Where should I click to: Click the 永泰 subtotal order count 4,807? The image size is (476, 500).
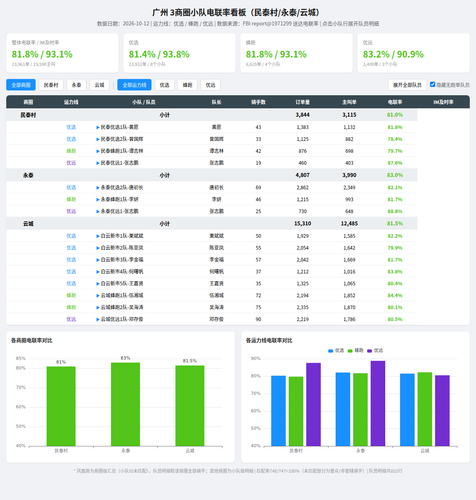click(303, 175)
